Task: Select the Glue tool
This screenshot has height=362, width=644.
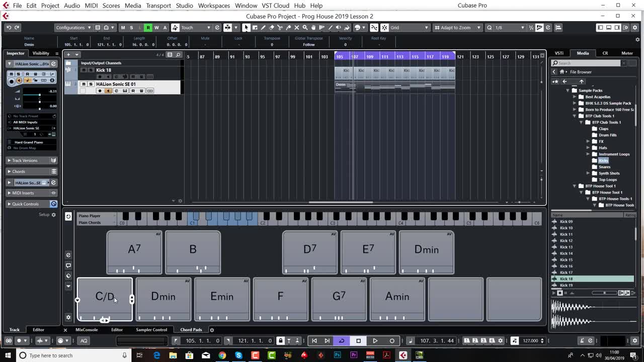Action: click(288, 28)
